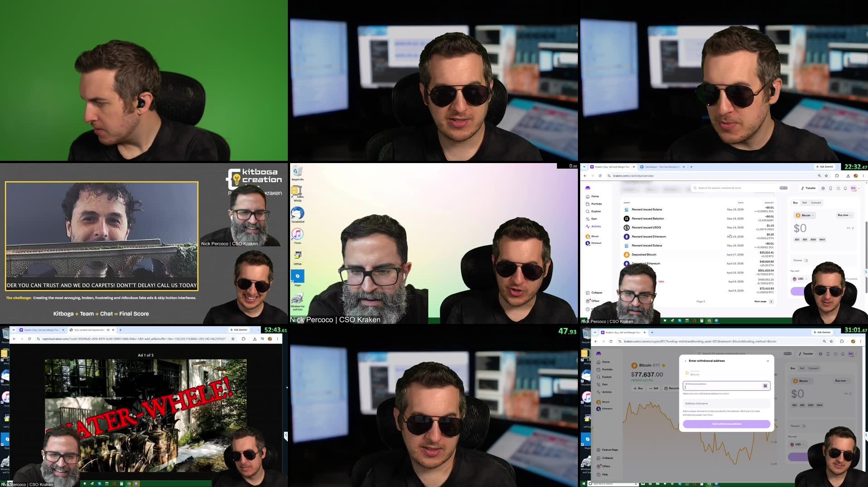The width and height of the screenshot is (868, 487).
Task: Toggle the Repeat switch behind the withdrawal dialog
Action: point(803,426)
